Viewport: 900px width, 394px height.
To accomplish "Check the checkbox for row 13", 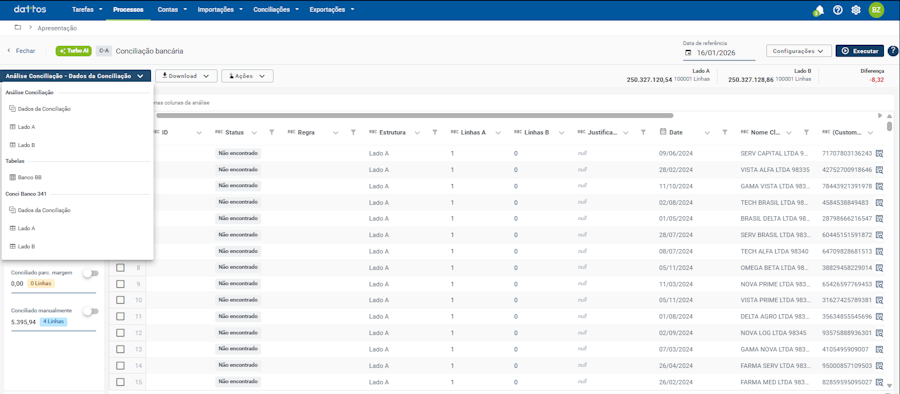I will point(121,349).
